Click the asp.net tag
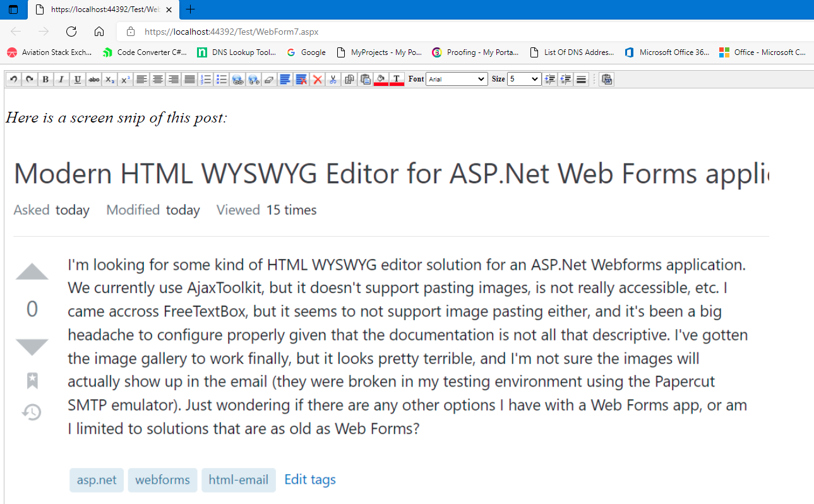Screen dimensions: 814x504 pyautogui.click(x=97, y=480)
